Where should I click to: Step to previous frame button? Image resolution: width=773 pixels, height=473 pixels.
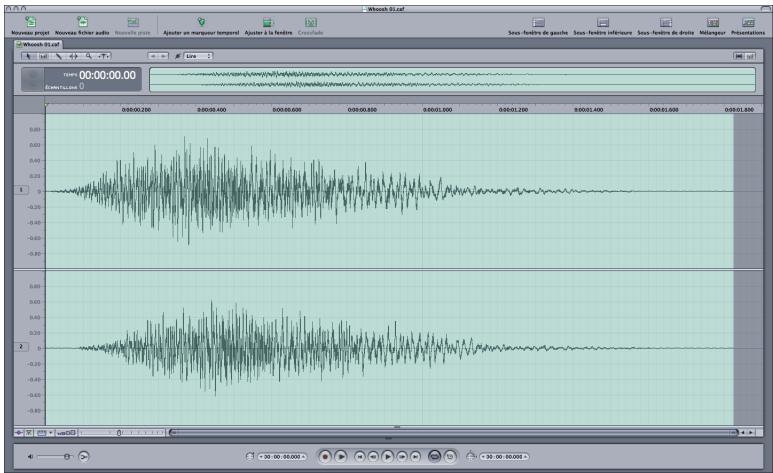(373, 457)
